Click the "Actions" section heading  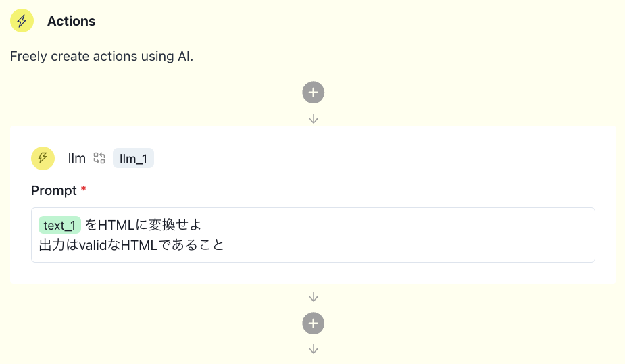[72, 21]
